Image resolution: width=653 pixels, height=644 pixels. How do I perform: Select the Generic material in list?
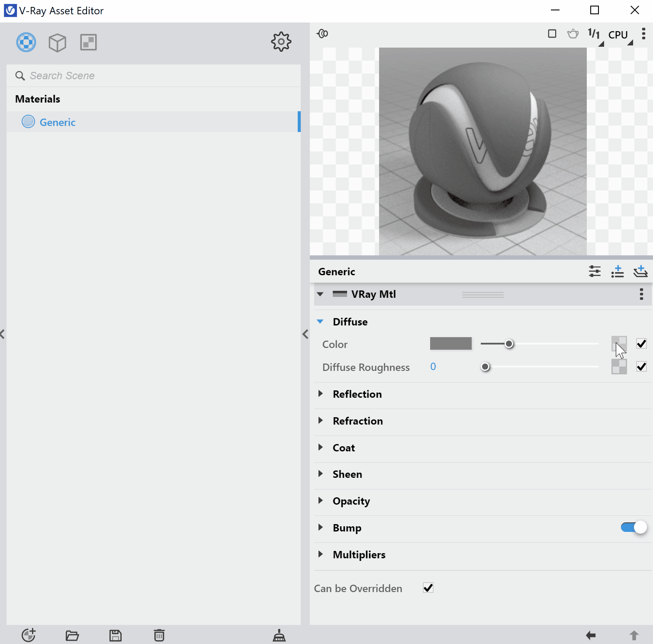pos(154,122)
